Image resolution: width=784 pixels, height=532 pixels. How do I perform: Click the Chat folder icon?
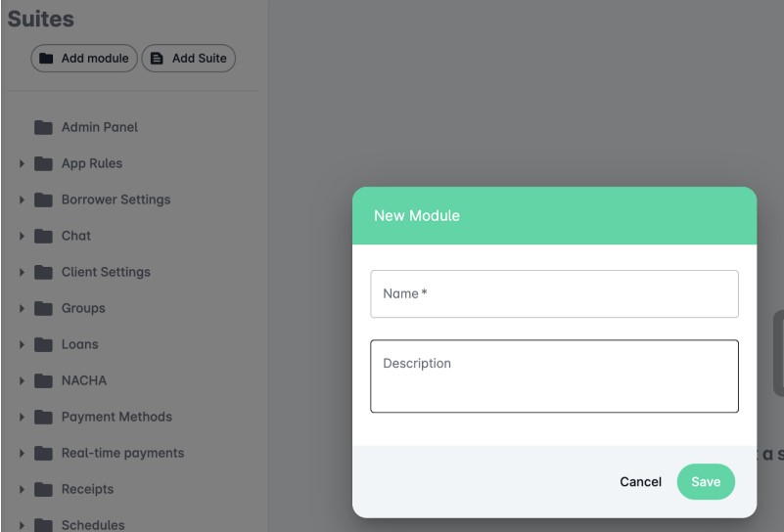tap(43, 236)
